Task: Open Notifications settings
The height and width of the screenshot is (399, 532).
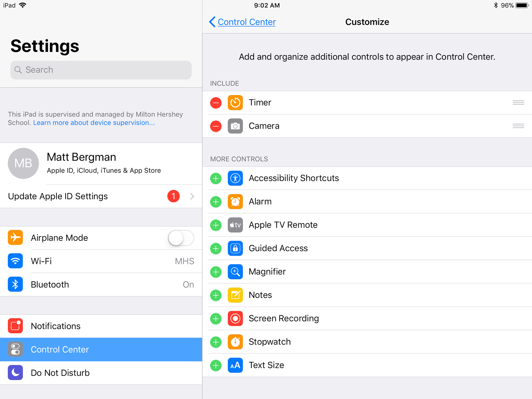Action: tap(56, 326)
